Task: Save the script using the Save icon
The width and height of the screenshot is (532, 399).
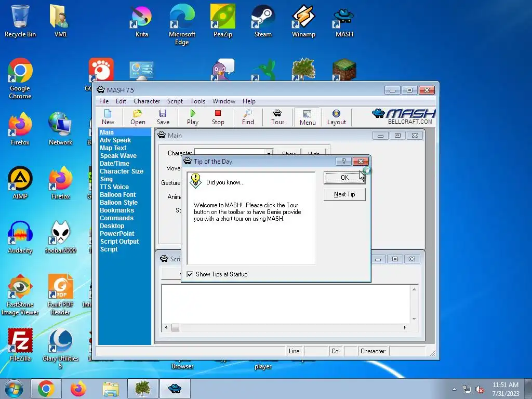Action: click(x=163, y=117)
